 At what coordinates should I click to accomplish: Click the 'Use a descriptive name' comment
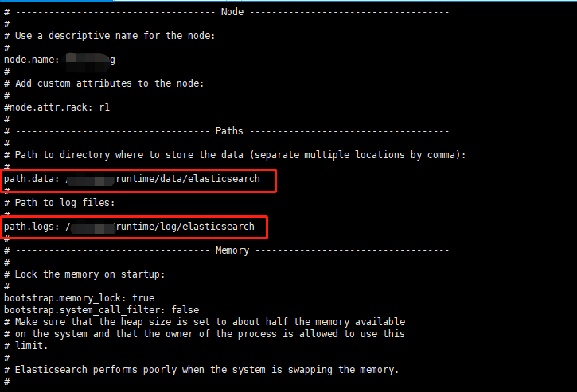click(x=114, y=36)
